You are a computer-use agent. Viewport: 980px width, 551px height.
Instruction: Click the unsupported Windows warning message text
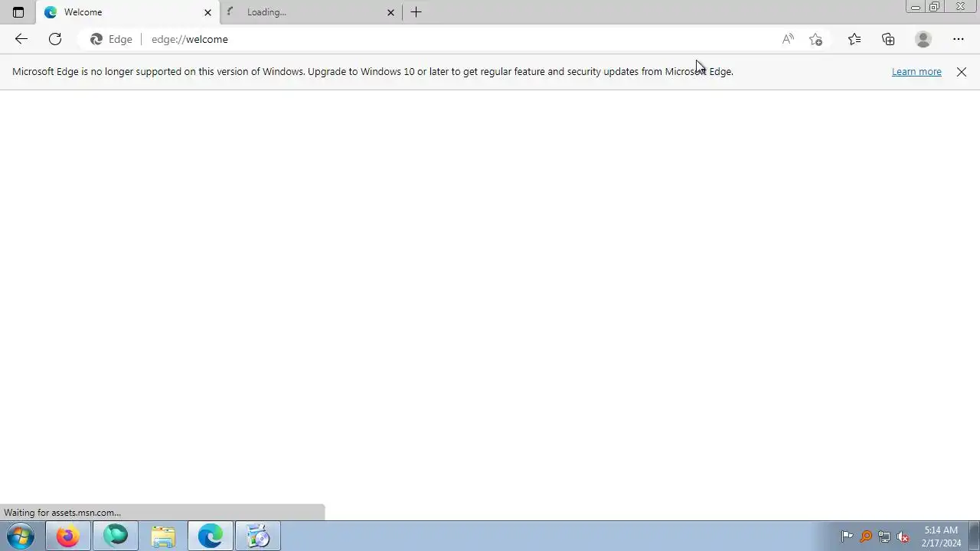click(373, 72)
